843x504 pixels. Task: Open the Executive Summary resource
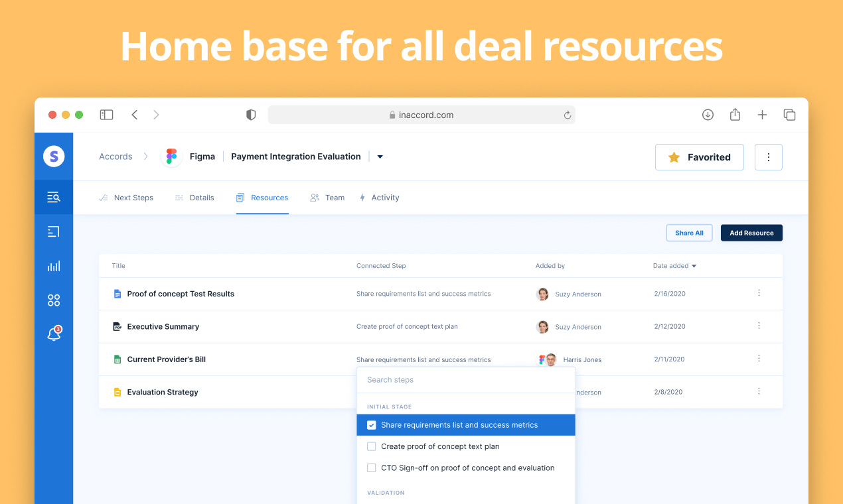coord(163,326)
